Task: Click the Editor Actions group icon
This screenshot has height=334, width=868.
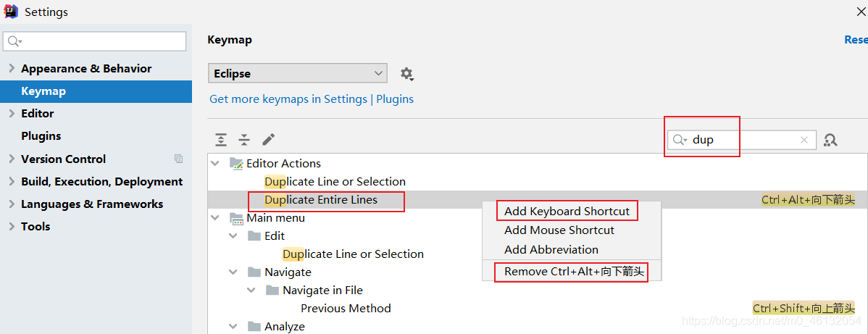Action: point(236,164)
